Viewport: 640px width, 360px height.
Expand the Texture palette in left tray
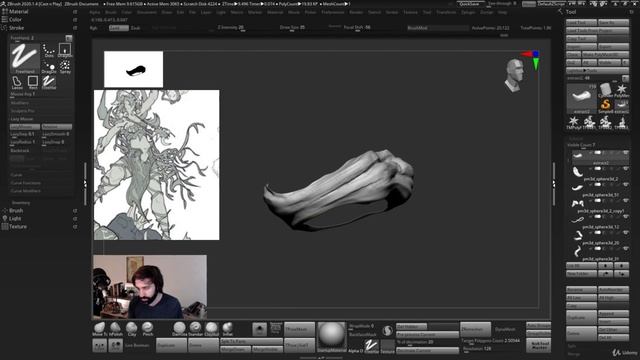coord(18,227)
